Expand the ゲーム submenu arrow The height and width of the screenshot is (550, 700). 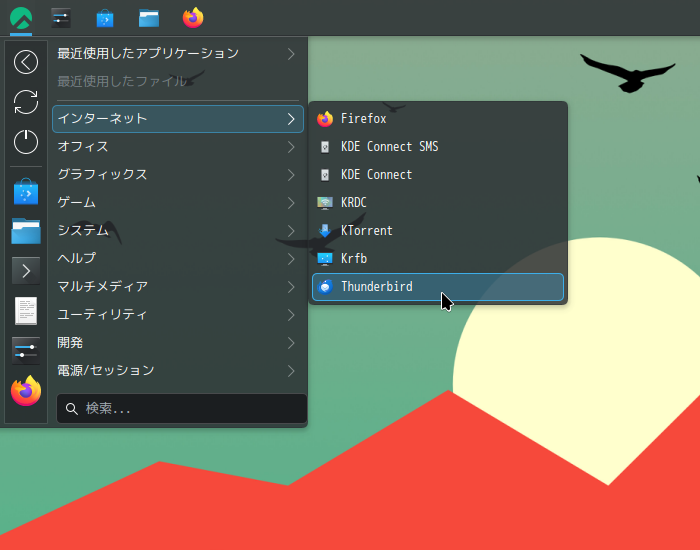click(x=291, y=203)
